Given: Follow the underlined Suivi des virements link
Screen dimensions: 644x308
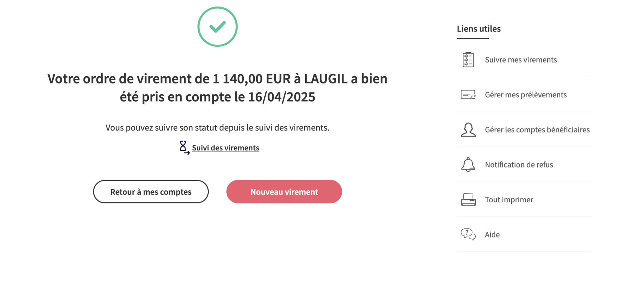Looking at the screenshot, I should (x=225, y=148).
